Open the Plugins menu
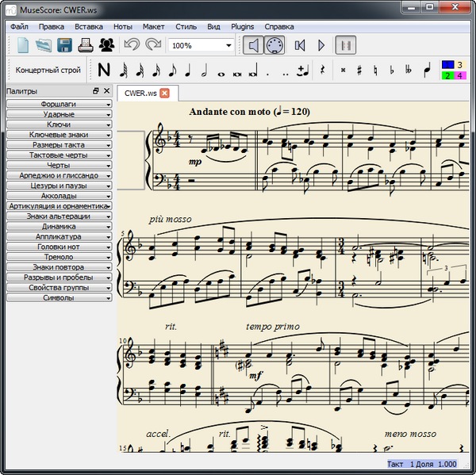This screenshot has width=476, height=475. click(x=242, y=26)
